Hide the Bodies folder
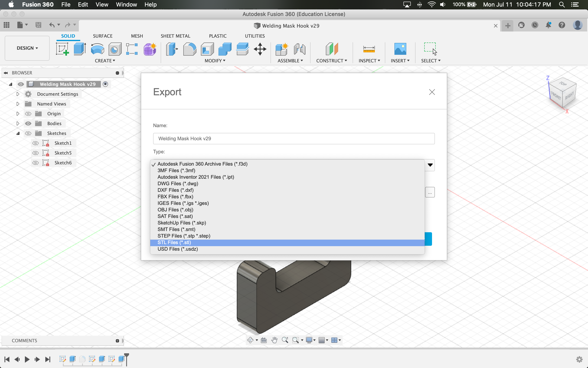Image resolution: width=588 pixels, height=368 pixels. 28,123
